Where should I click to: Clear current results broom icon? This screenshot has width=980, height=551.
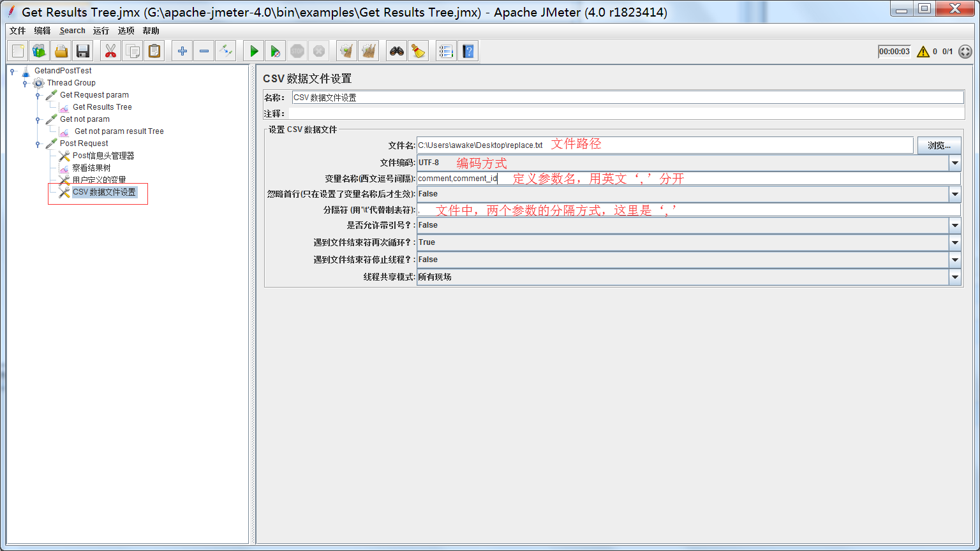coord(347,51)
